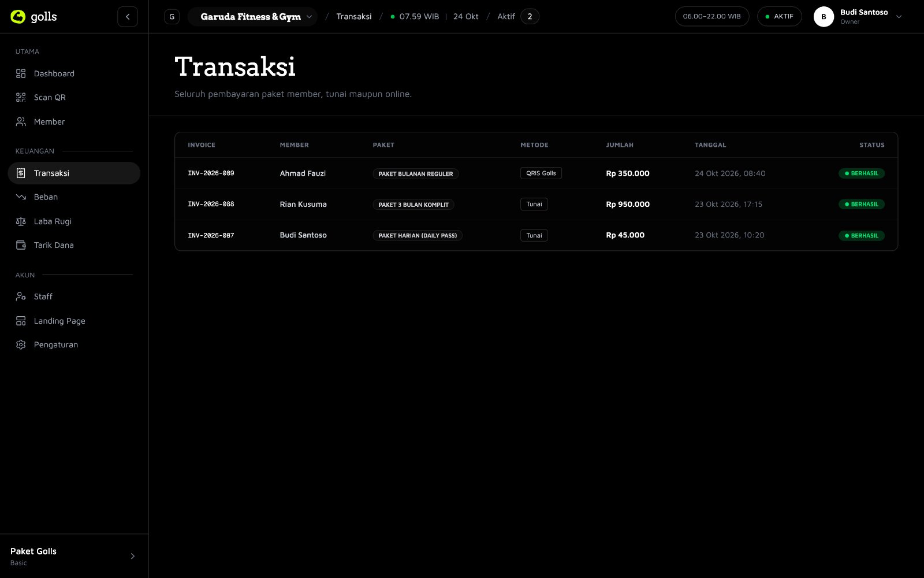Click the Member people icon

(21, 122)
